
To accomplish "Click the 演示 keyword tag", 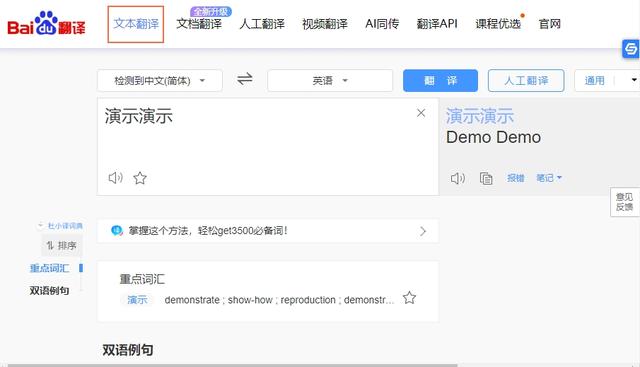I will click(137, 300).
